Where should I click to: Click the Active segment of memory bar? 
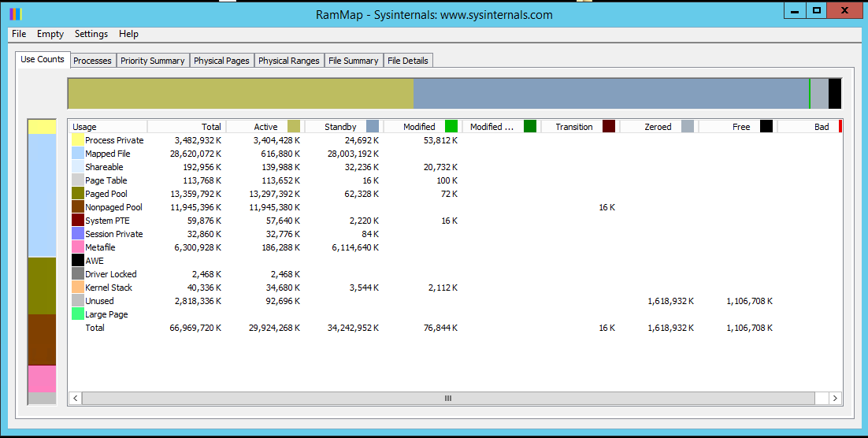(x=241, y=94)
